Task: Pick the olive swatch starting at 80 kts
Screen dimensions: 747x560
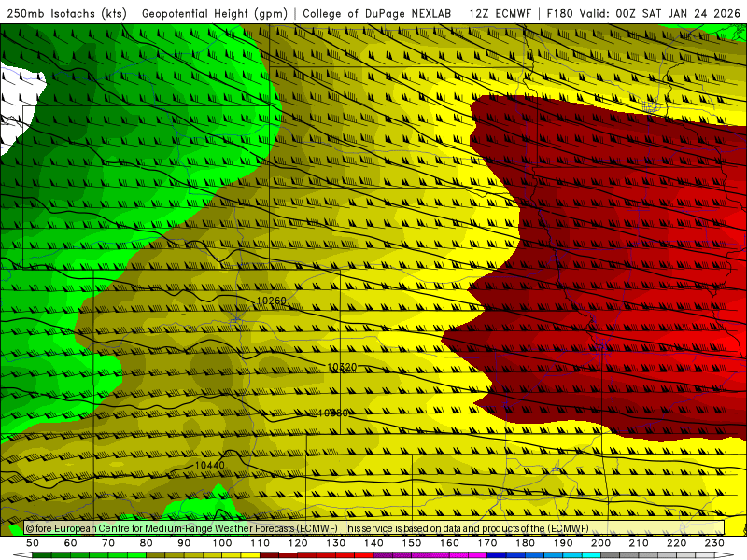Action: click(156, 555)
